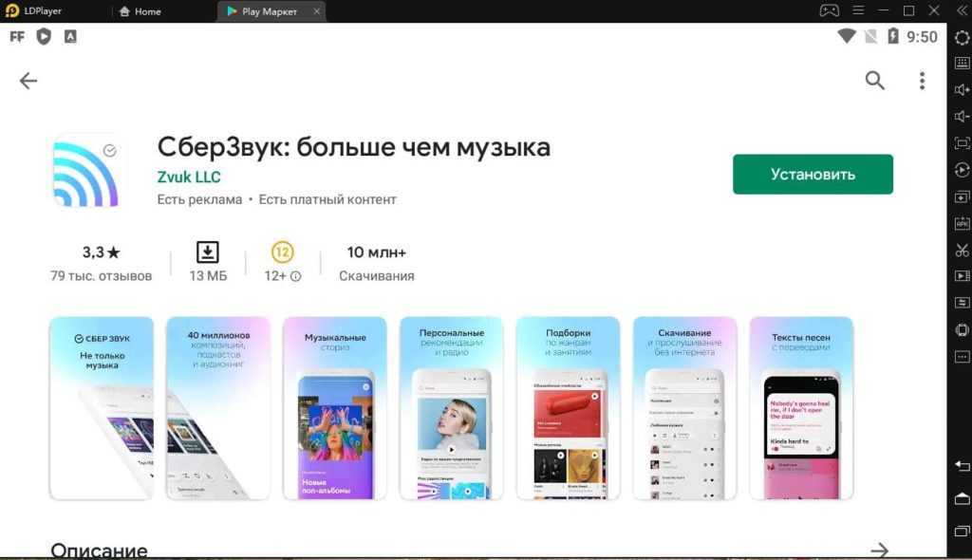
Task: Open keyboard mapping in sidebar
Action: click(962, 63)
